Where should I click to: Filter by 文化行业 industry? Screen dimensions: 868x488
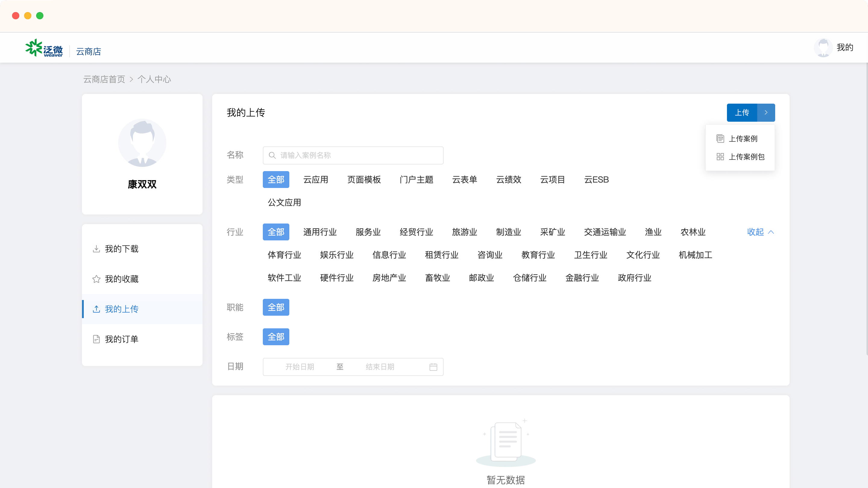(643, 255)
